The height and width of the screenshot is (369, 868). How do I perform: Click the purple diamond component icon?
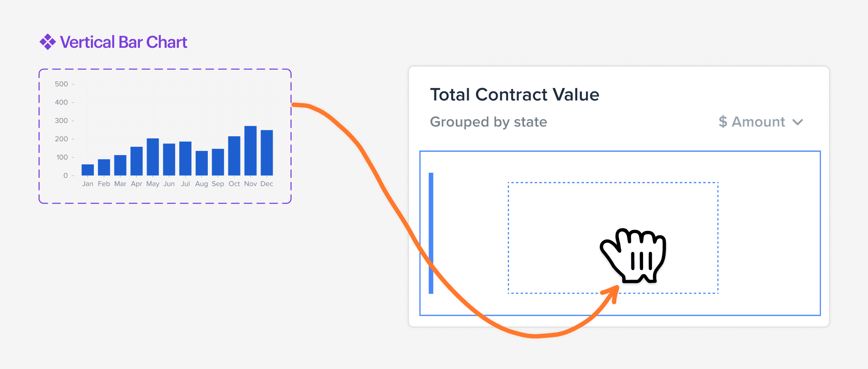(48, 42)
